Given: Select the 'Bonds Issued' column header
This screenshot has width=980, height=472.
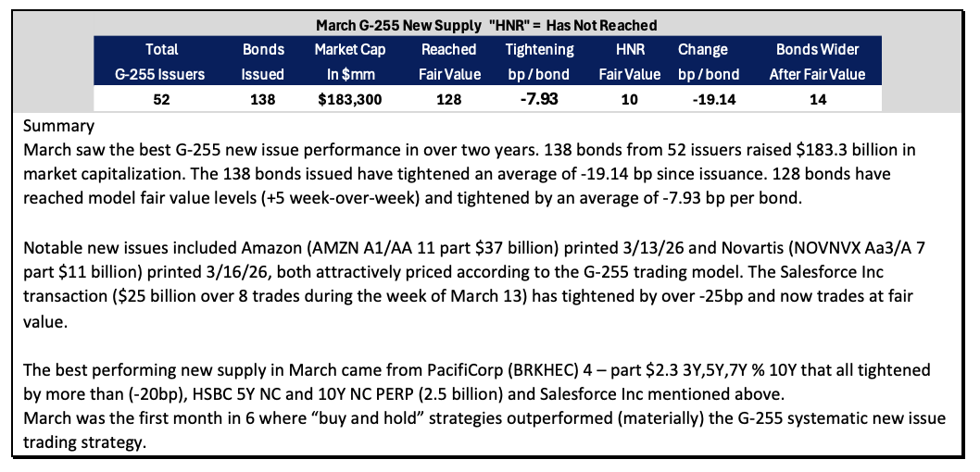Looking at the screenshot, I should 262,62.
